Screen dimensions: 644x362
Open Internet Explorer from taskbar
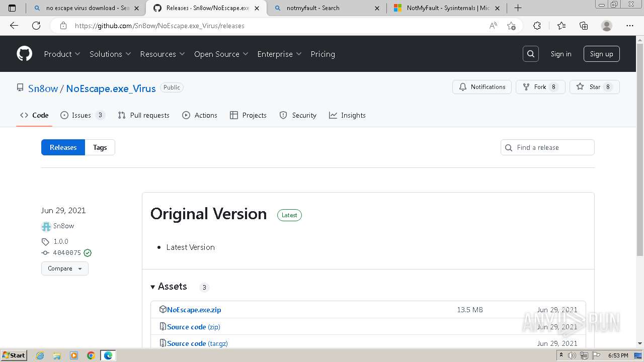pyautogui.click(x=40, y=355)
